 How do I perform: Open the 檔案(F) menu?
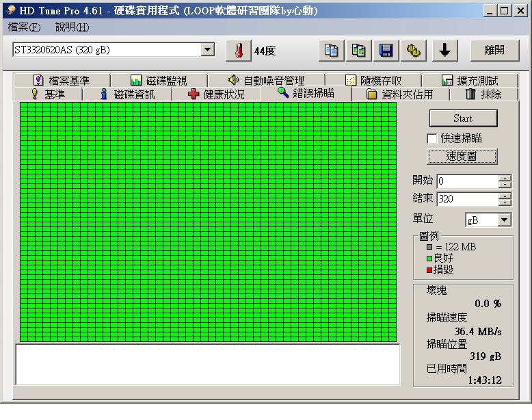coord(24,27)
